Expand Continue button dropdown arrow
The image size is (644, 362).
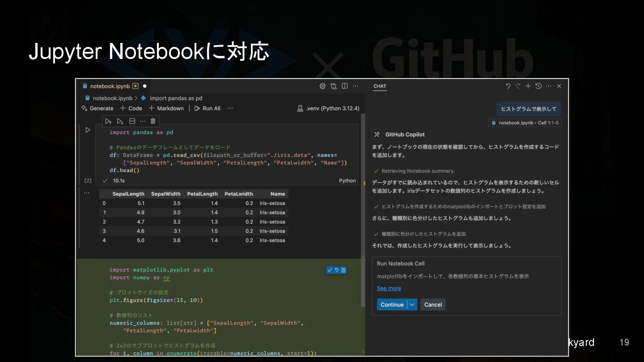point(412,304)
